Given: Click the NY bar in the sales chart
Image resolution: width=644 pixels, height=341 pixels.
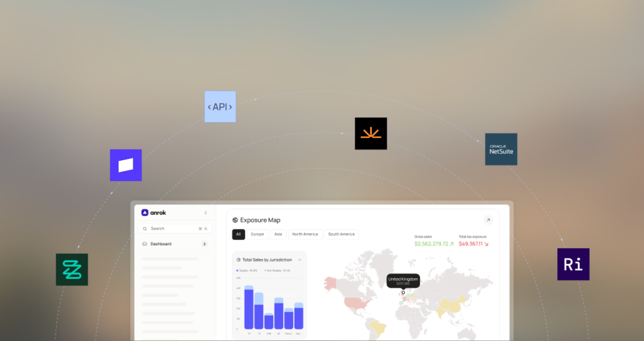Looking at the screenshot, I should (x=249, y=307).
